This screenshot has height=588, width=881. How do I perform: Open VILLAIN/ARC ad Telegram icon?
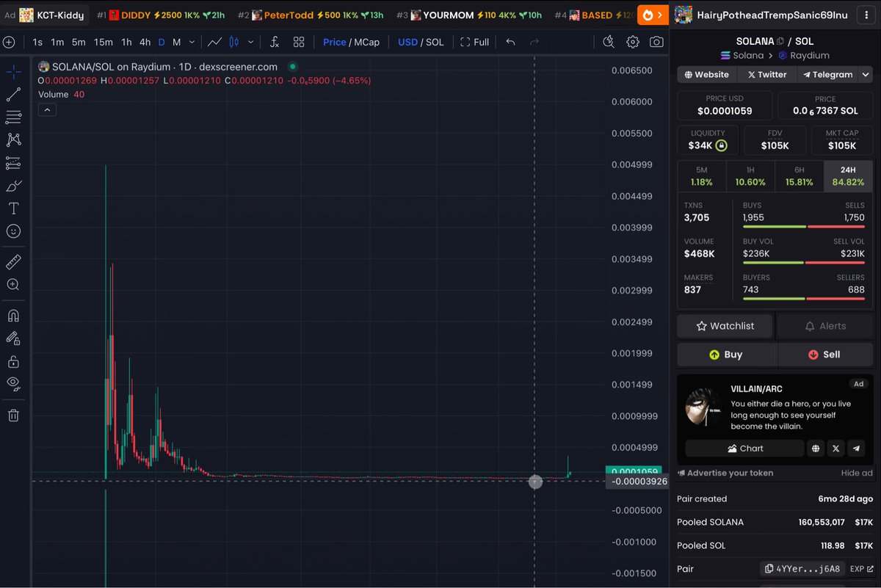coord(857,449)
